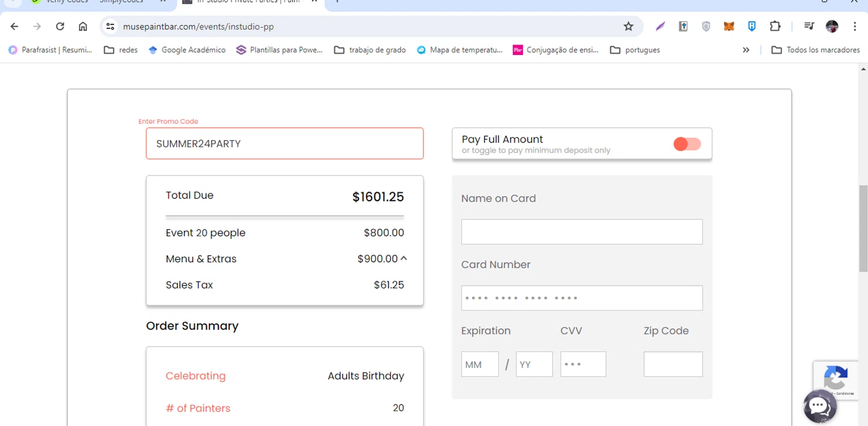
Task: Collapse the Menu & Extras breakdown
Action: (404, 259)
